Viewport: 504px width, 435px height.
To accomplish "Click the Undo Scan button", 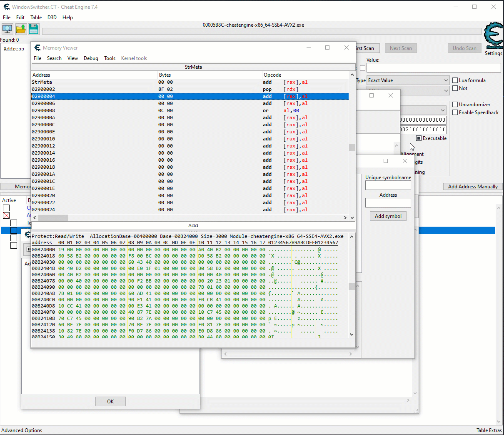I will pos(464,48).
